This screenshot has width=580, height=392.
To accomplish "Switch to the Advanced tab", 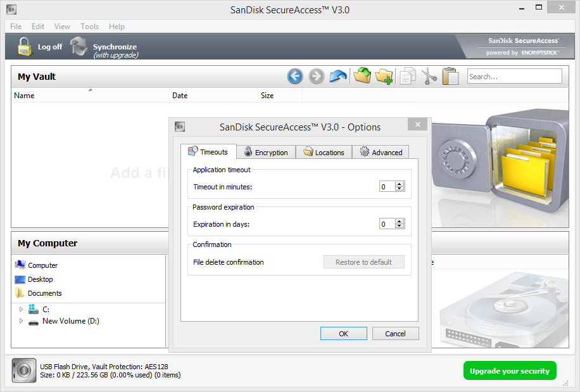I will [381, 153].
